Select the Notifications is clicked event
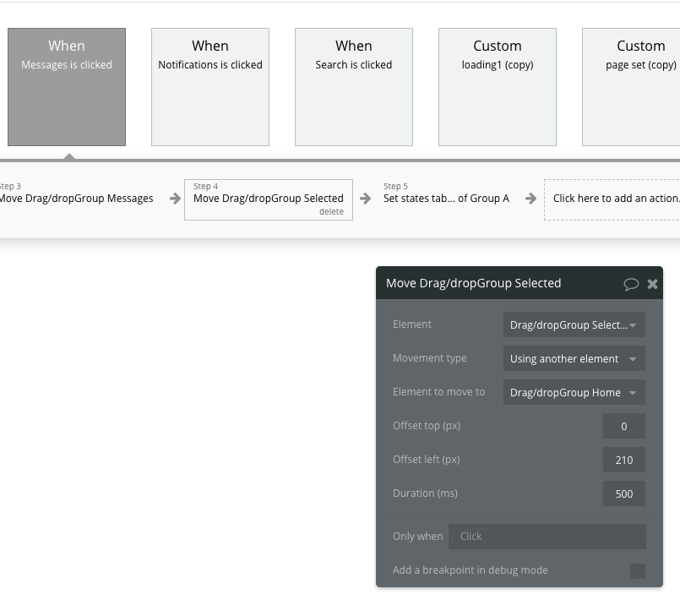 (210, 87)
